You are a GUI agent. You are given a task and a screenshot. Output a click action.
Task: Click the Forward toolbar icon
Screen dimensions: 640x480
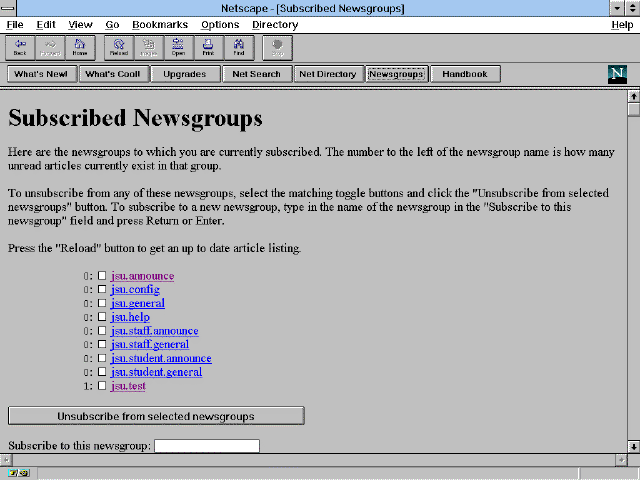[x=50, y=48]
